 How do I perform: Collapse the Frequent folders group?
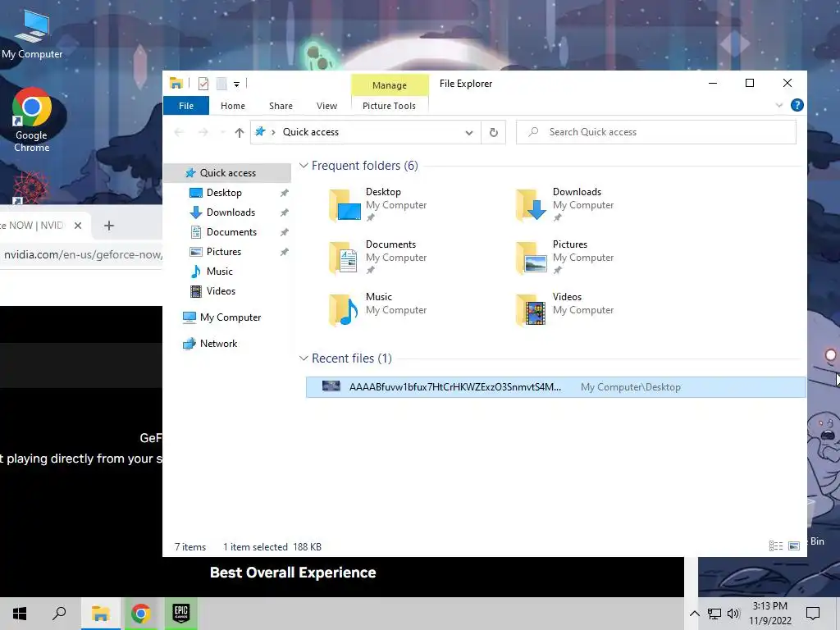coord(304,166)
